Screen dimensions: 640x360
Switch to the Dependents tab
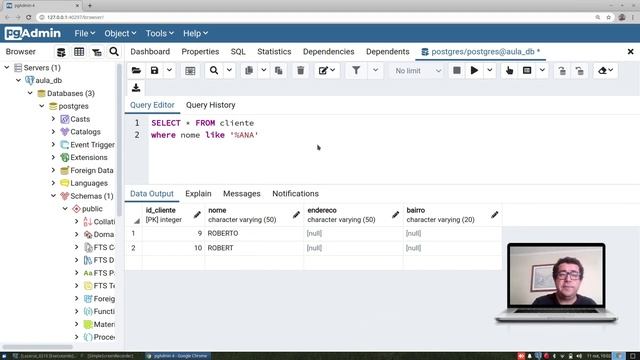pyautogui.click(x=387, y=52)
